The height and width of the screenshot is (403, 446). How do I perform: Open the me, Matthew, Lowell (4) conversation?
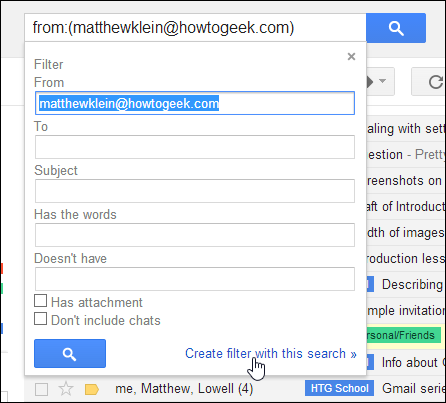click(x=184, y=389)
